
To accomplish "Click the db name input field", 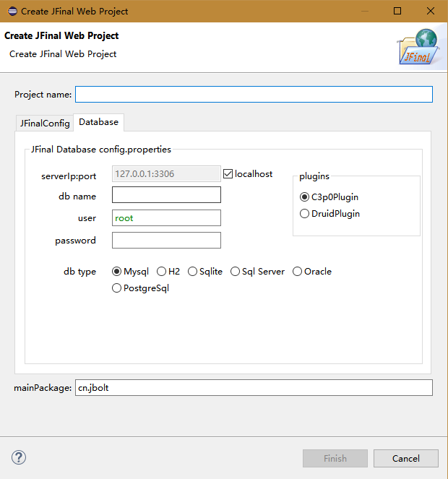I will 166,195.
